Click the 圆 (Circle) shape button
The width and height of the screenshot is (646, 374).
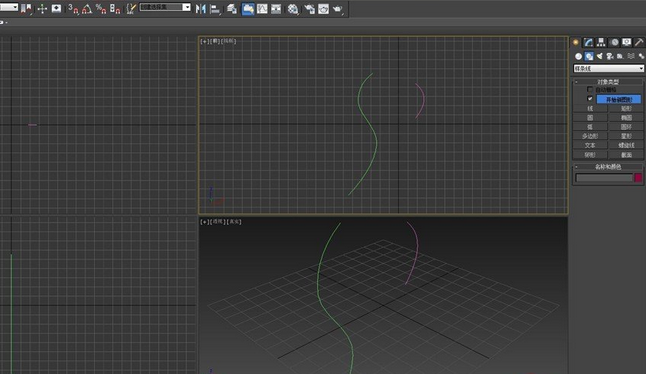pos(590,117)
